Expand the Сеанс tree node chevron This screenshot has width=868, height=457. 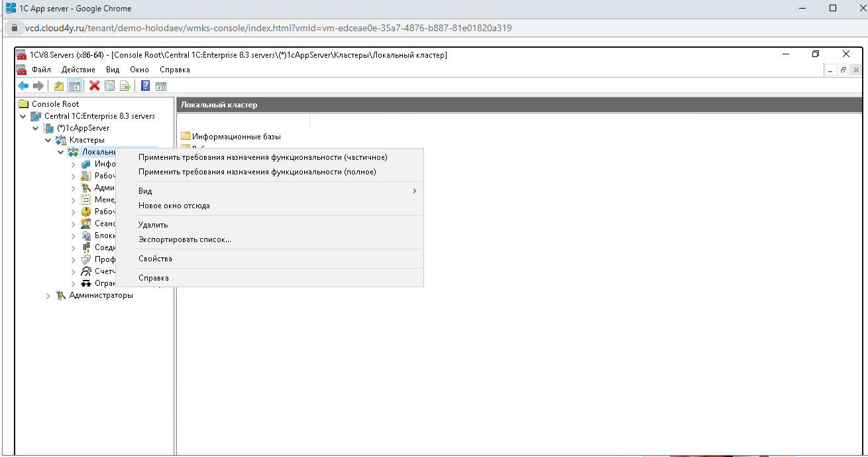point(74,224)
